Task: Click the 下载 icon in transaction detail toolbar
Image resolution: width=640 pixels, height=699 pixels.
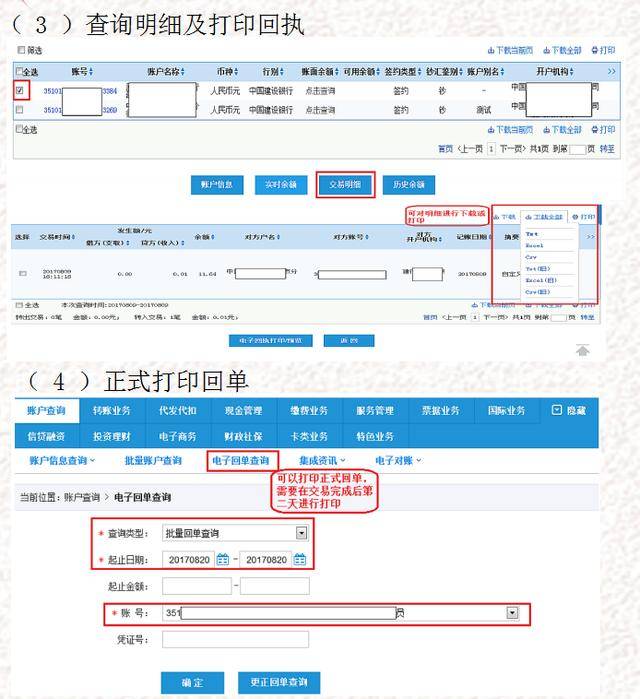Action: (496, 217)
